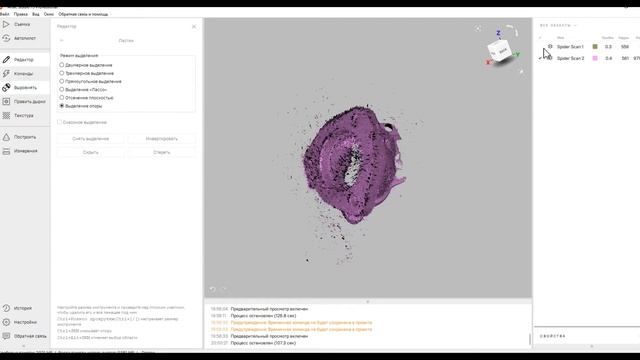This screenshot has height=360, width=640.
Task: Open the Править дыры tool icon
Action: point(6,101)
